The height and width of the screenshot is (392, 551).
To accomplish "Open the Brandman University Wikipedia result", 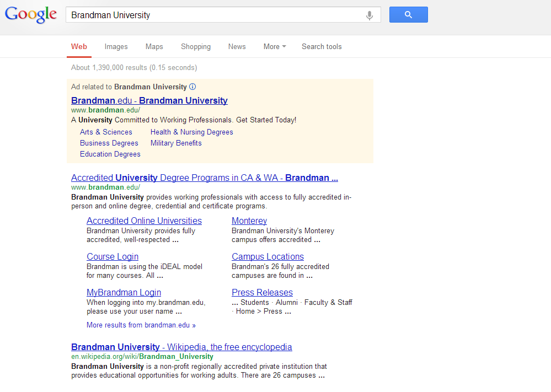I will [181, 347].
